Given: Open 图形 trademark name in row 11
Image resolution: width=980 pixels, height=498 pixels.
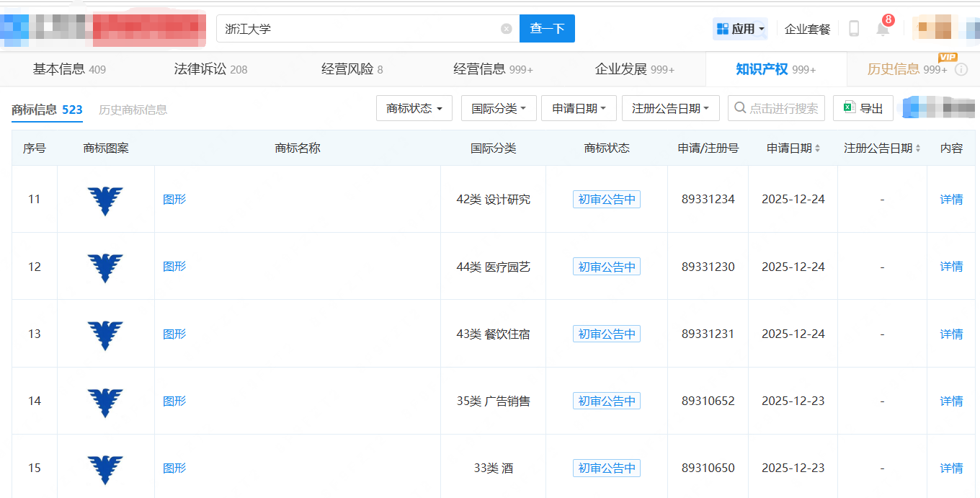Looking at the screenshot, I should click(x=174, y=199).
